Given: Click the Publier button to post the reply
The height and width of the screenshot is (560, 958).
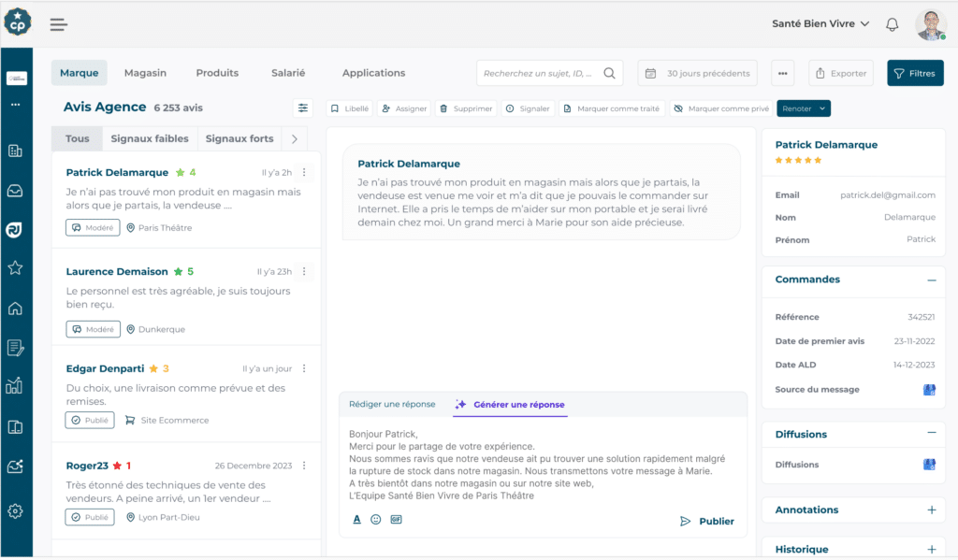Looking at the screenshot, I should [x=706, y=521].
